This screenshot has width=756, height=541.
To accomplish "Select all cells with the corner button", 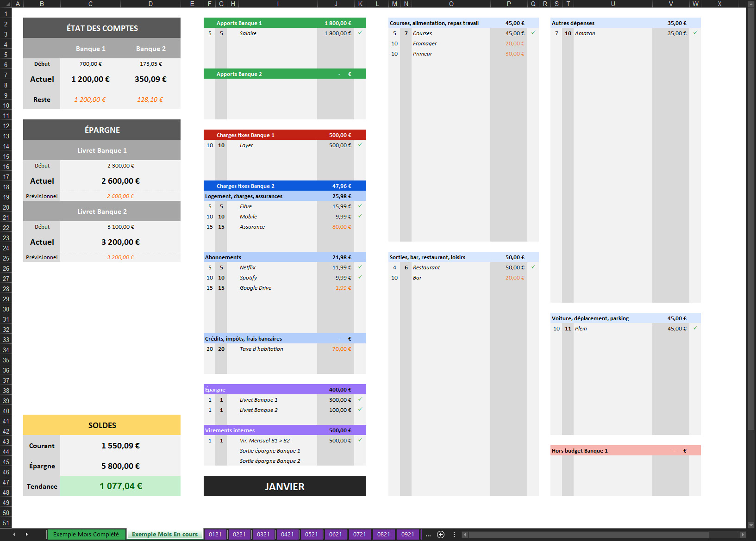I will (6, 4).
